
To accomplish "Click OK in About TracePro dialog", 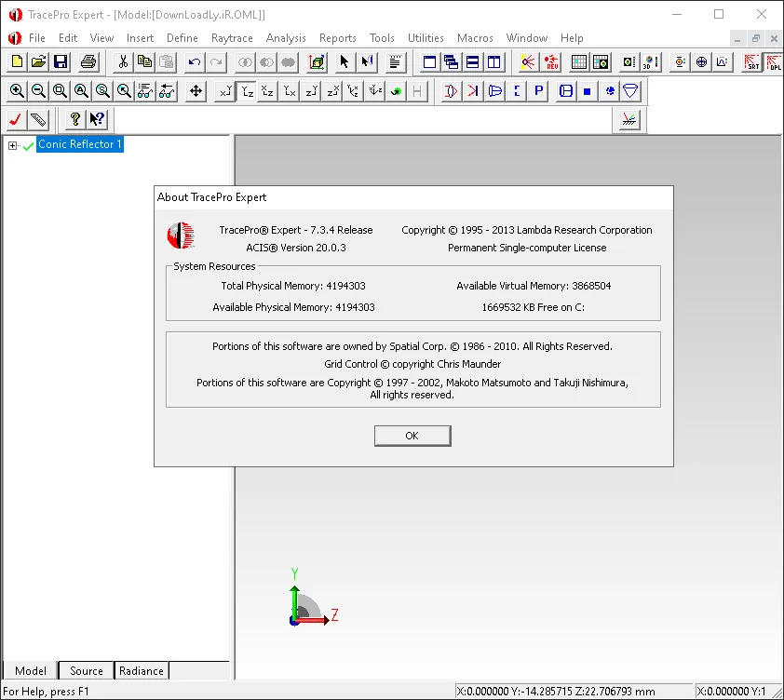I will (412, 436).
